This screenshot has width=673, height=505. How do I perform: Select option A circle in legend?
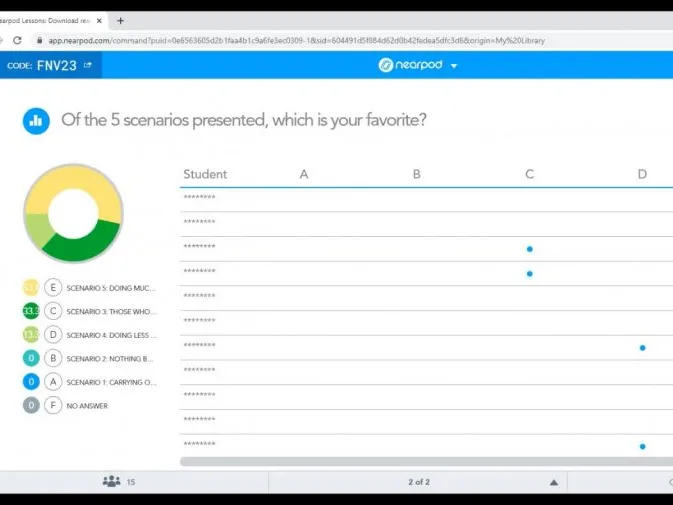53,381
